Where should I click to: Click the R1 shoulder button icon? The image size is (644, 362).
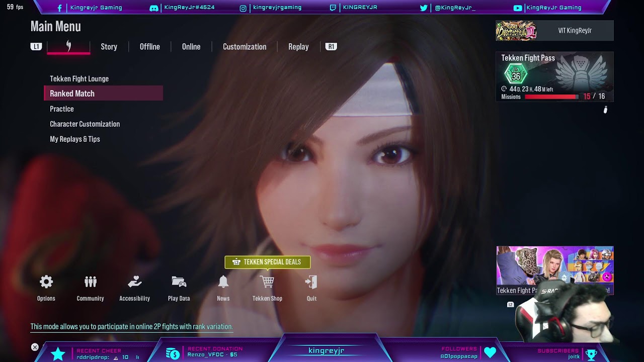click(331, 47)
